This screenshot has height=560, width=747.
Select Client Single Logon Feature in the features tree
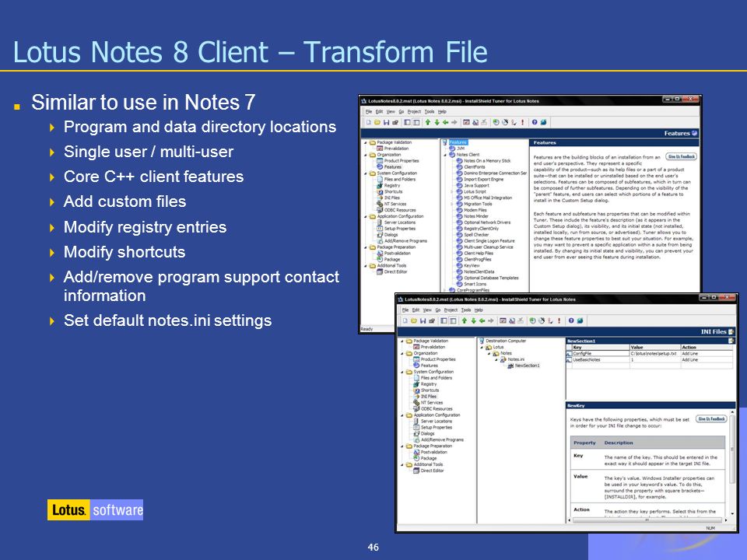click(x=489, y=241)
